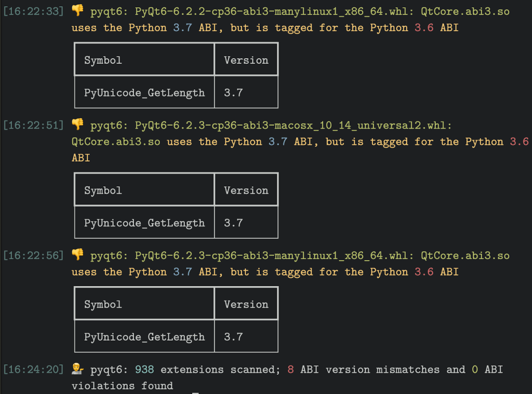
Task: Click the Version header in third table
Action: (x=246, y=305)
